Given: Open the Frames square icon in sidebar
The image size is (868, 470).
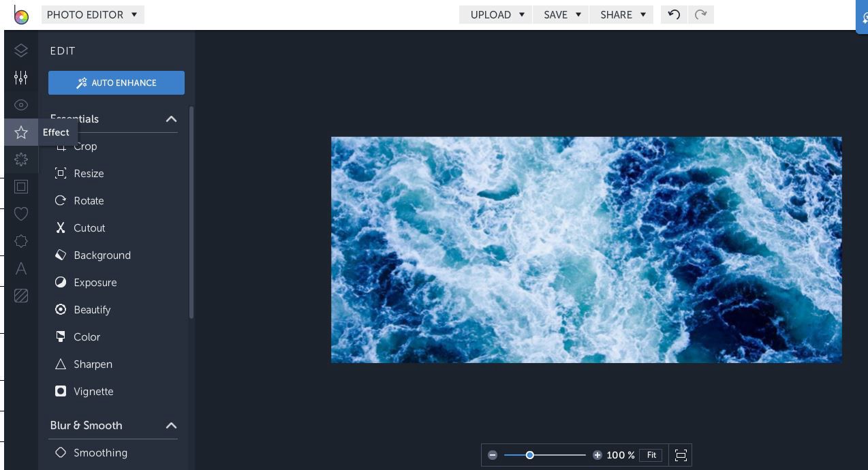Looking at the screenshot, I should [21, 187].
